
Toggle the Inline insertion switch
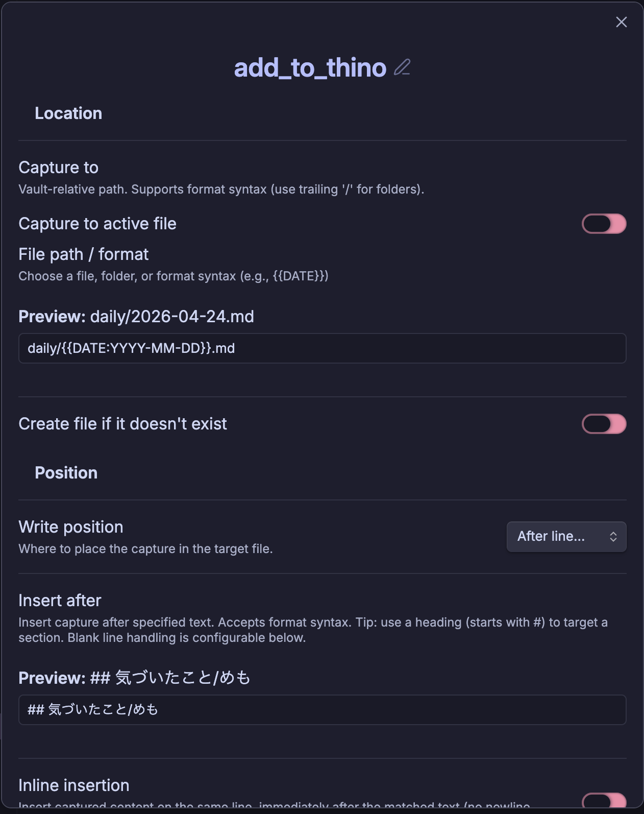tap(604, 802)
